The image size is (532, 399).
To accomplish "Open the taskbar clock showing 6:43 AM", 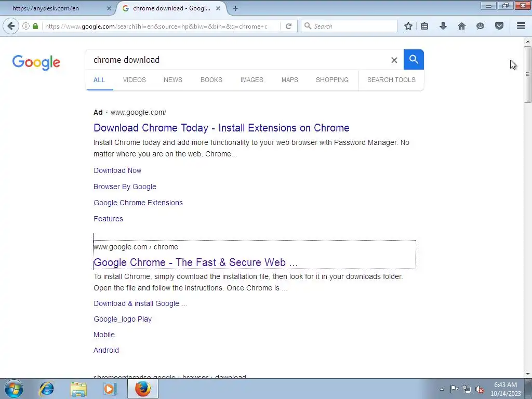I will [x=506, y=389].
